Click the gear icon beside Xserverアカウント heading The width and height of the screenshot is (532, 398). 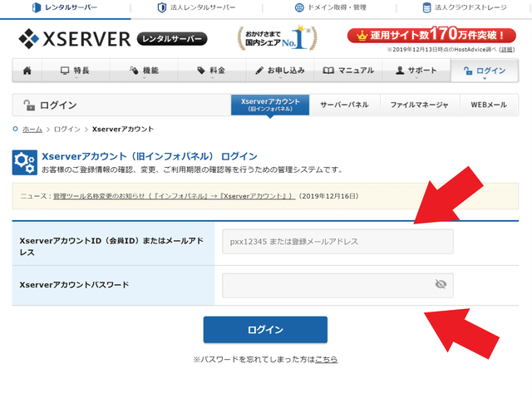(x=25, y=163)
